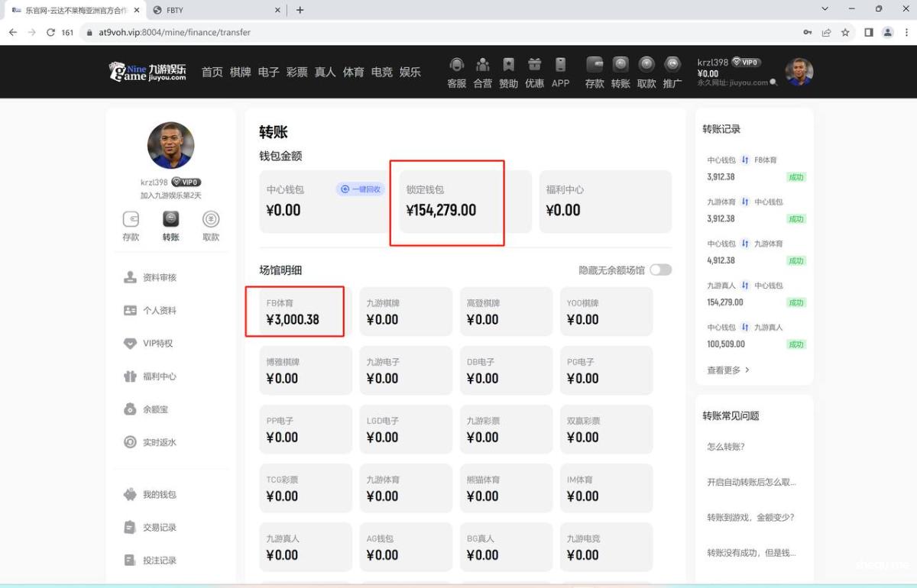Open the 推广 promotion icon in header

[x=672, y=66]
